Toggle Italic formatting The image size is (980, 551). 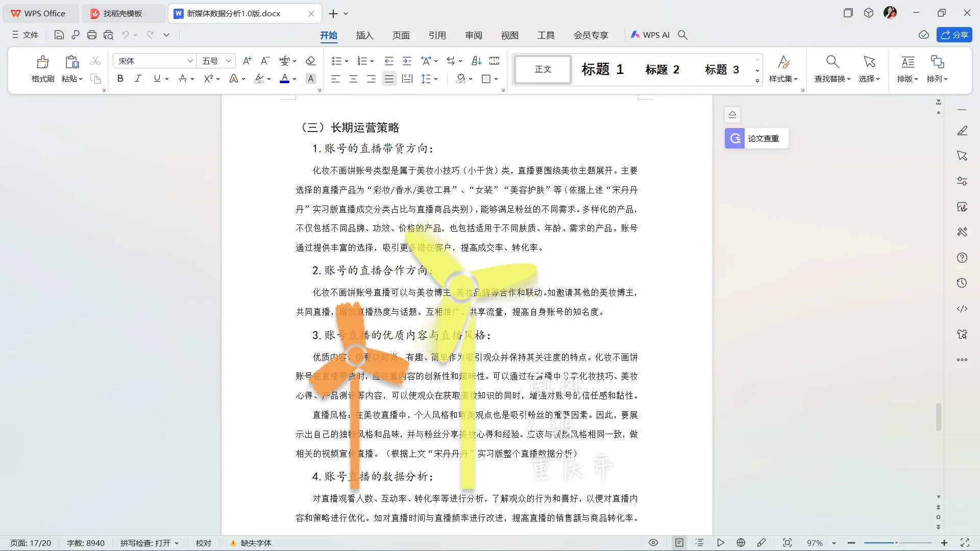point(138,79)
